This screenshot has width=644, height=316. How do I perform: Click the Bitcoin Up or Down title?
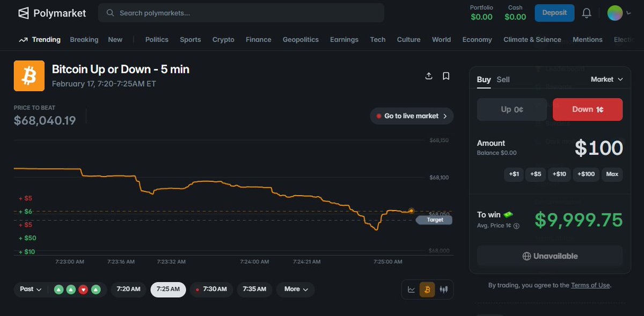click(121, 69)
